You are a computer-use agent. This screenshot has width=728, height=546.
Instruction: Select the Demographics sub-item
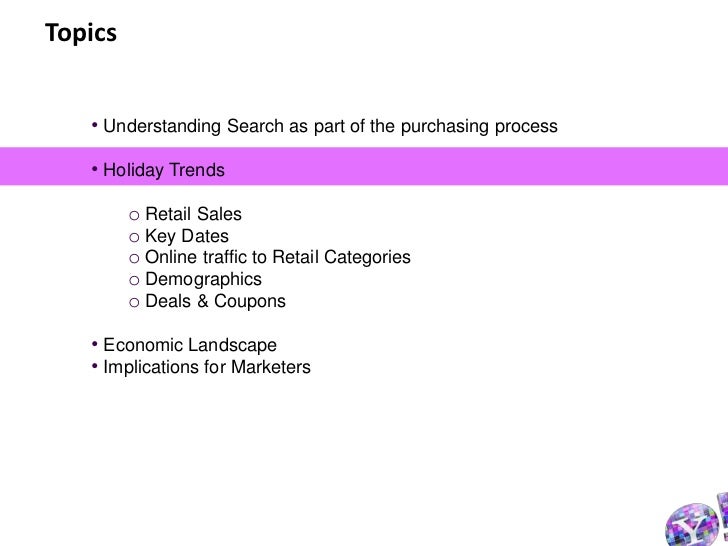click(x=203, y=279)
